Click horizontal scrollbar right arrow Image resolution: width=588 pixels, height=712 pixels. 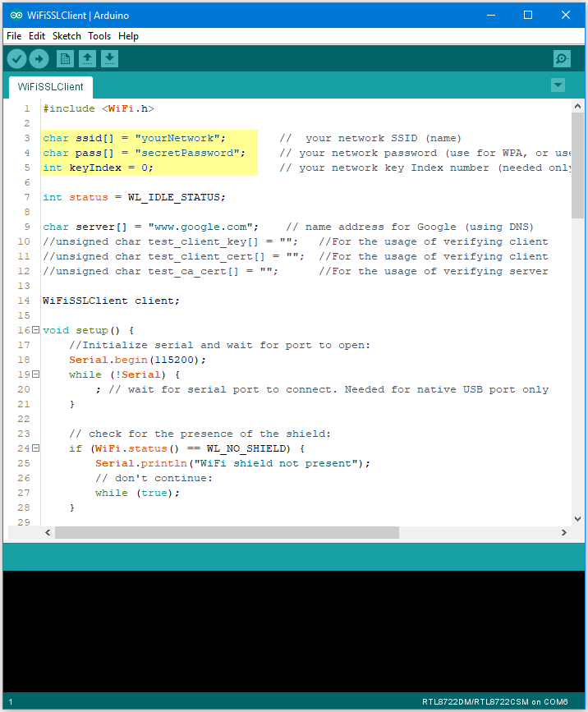tap(564, 532)
